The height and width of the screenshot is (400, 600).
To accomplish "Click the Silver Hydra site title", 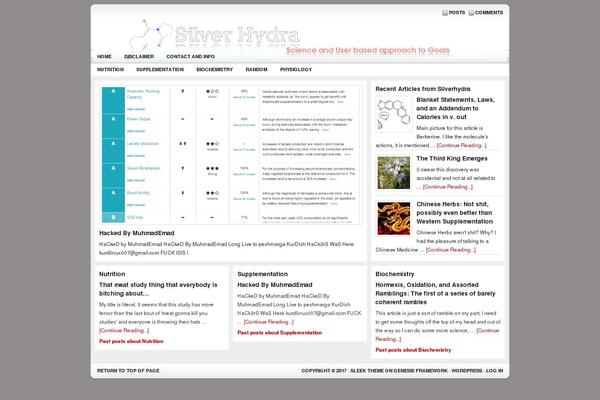I will click(x=237, y=35).
